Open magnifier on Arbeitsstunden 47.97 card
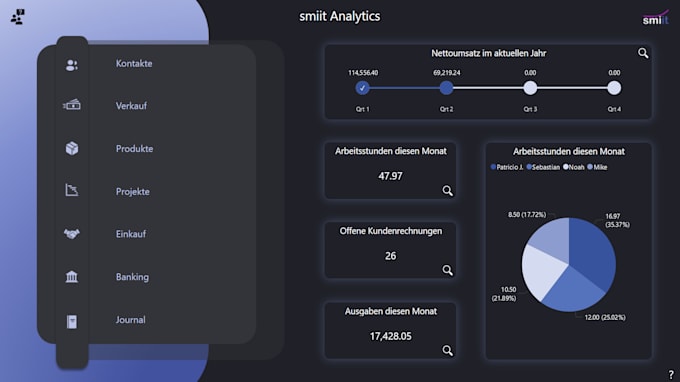 tap(448, 191)
